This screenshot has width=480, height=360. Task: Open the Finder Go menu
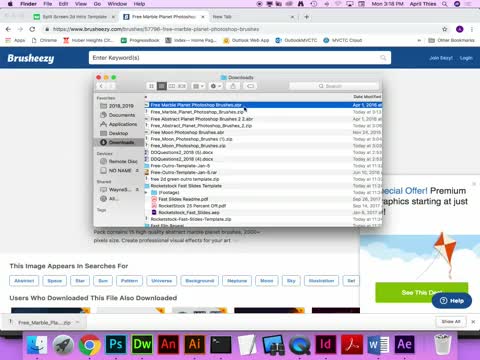(x=97, y=4)
